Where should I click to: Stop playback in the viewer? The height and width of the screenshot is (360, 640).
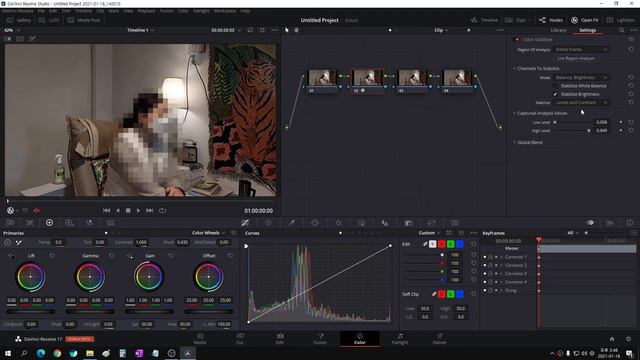[128, 211]
